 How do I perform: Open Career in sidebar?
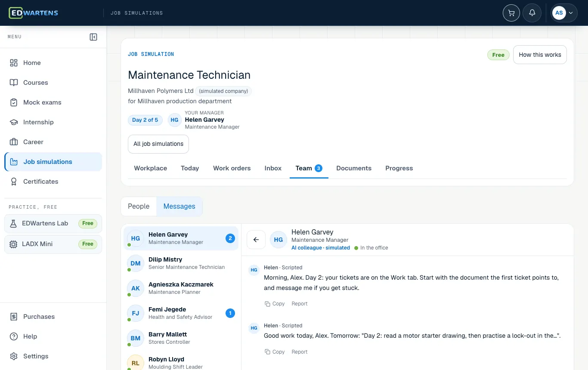tap(53, 142)
